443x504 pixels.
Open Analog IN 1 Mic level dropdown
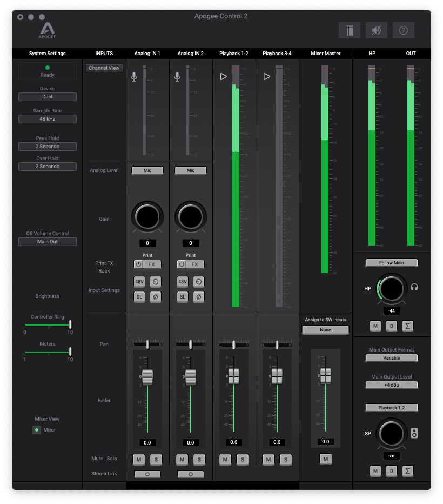(x=147, y=170)
